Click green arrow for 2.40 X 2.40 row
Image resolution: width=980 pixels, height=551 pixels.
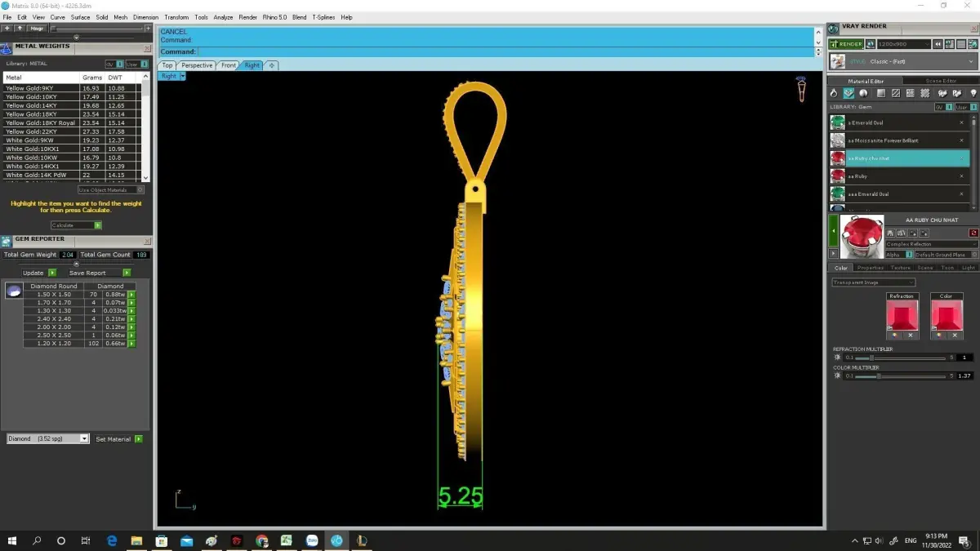pos(131,319)
